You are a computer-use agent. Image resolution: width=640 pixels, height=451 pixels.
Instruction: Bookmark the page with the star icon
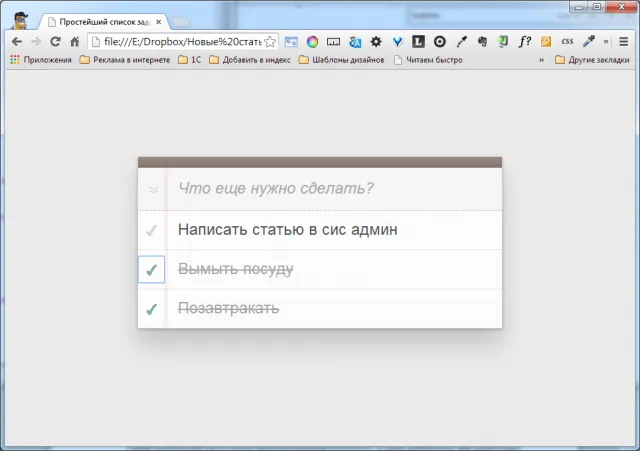point(270,42)
